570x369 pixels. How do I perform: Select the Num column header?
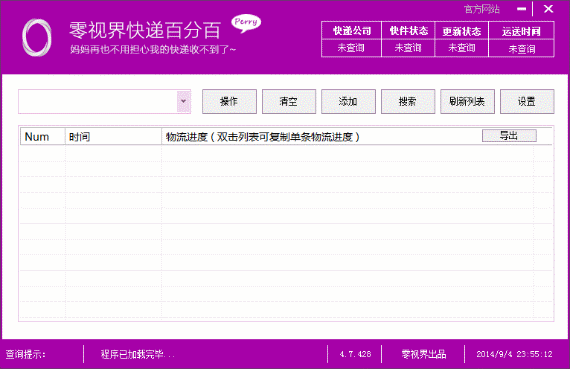point(43,137)
